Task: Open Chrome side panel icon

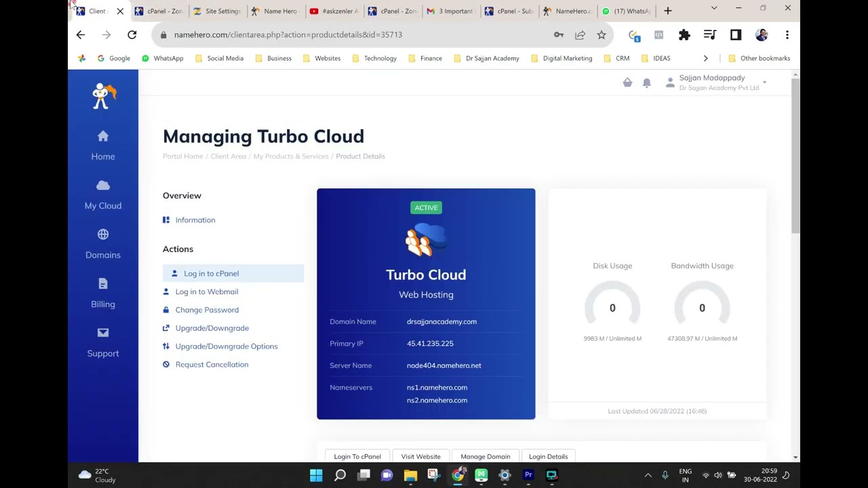Action: (736, 35)
